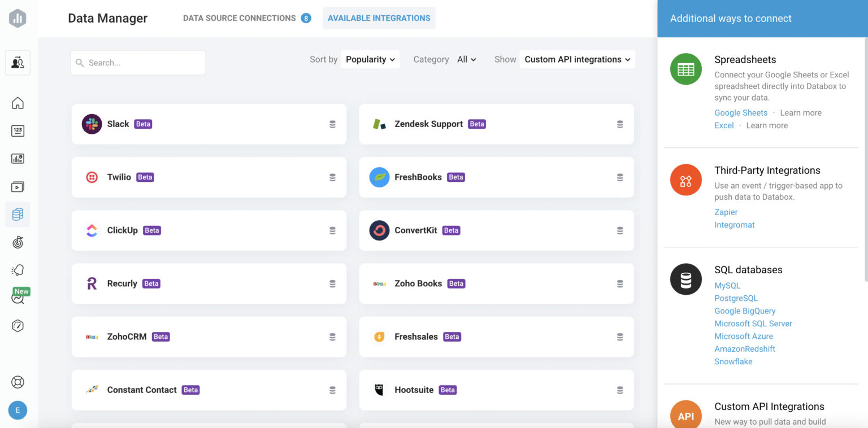This screenshot has width=868, height=428.
Task: Open your profile avatar at bottom left
Action: pos(18,410)
